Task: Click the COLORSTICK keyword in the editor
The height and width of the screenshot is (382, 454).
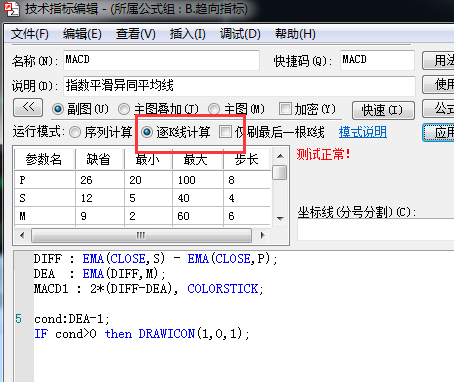Action: tap(223, 289)
